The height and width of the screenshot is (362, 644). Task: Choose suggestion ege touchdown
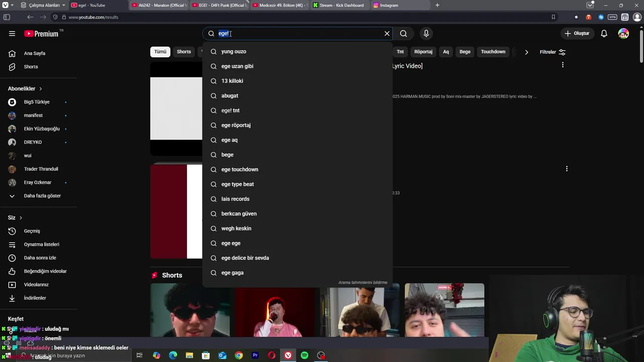coord(297,169)
